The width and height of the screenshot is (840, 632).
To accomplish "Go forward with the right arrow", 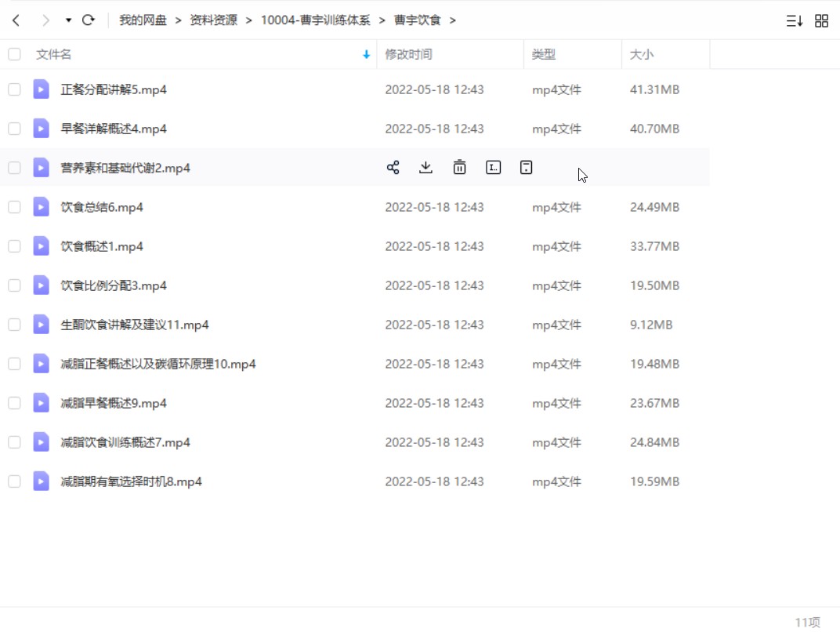I will pos(45,20).
